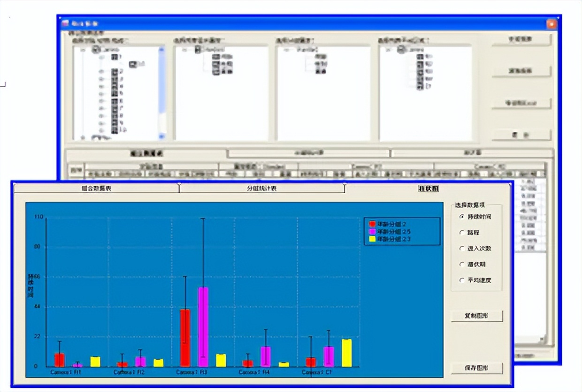Expand the top node in the fourth selection tree
Viewport: 582px width, 392px height.
point(388,50)
